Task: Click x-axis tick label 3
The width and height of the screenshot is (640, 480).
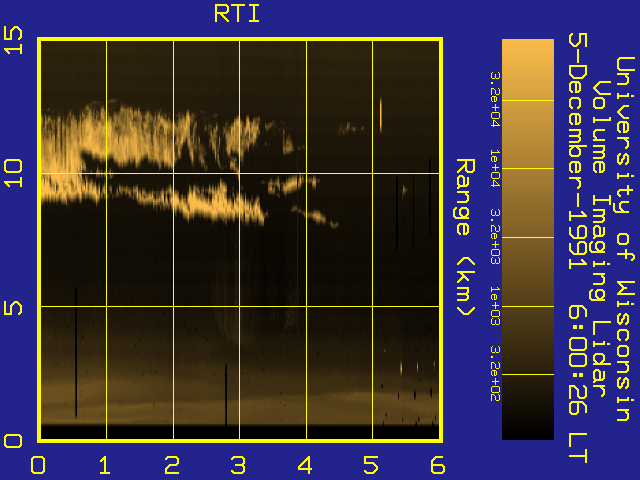Action: pos(238,465)
